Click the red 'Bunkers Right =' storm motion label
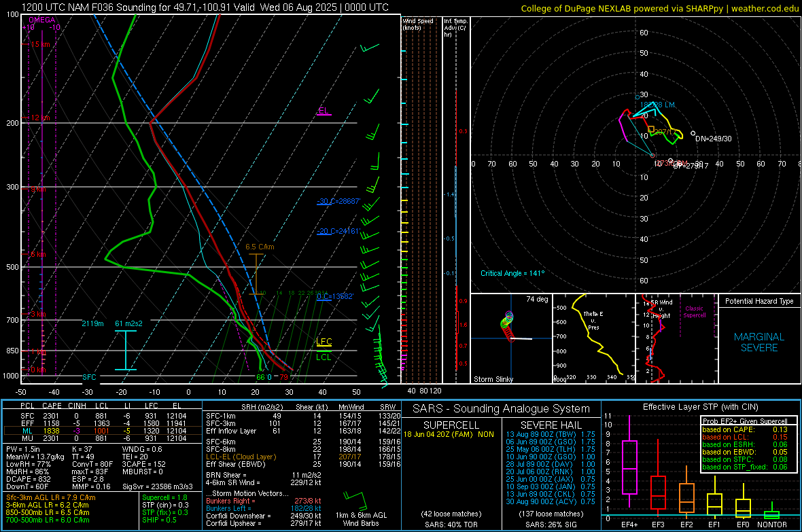 (230, 501)
